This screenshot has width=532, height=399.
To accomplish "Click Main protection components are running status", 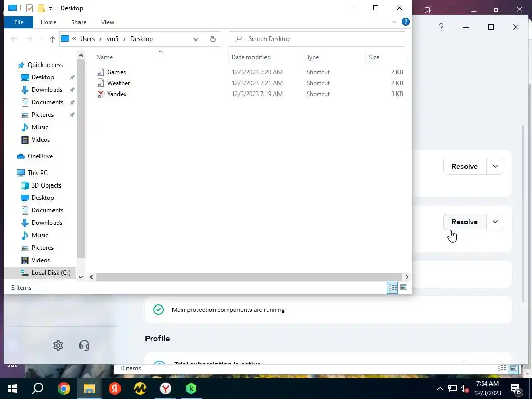I will click(228, 310).
